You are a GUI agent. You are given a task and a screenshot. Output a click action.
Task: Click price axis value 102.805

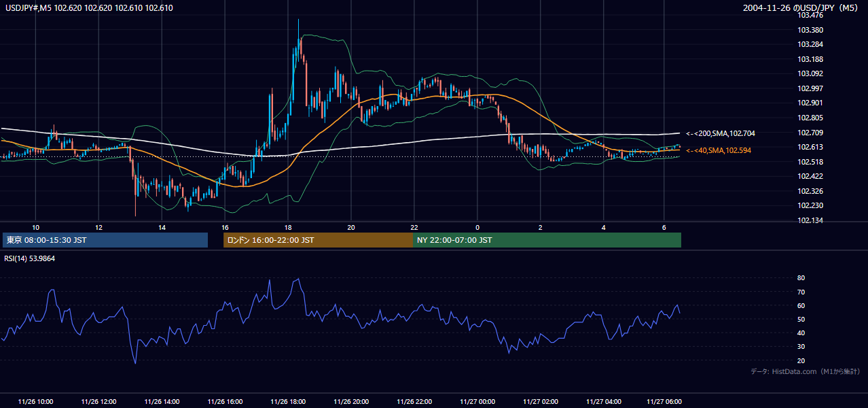pyautogui.click(x=811, y=118)
